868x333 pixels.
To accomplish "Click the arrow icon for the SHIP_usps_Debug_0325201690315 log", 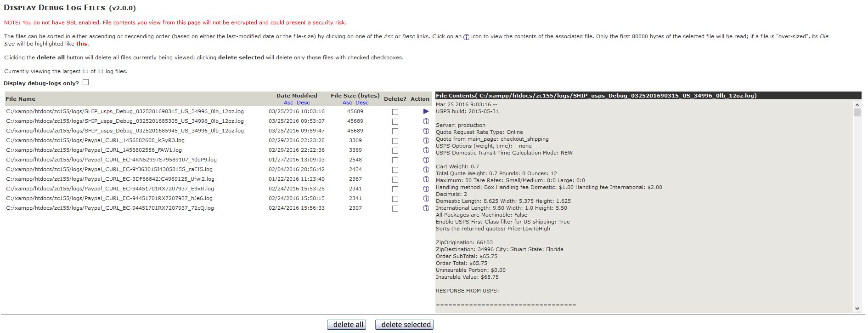I will (x=426, y=111).
